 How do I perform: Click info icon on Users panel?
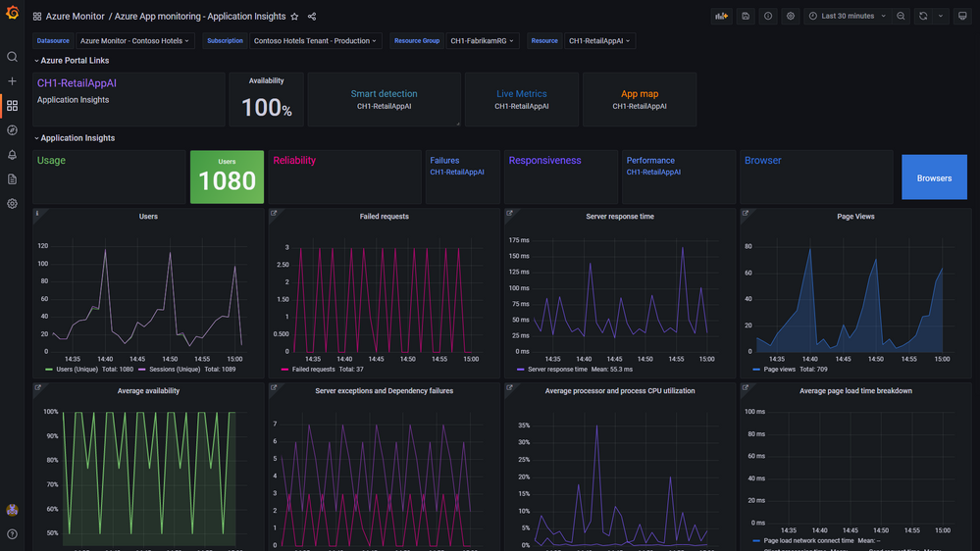(37, 213)
